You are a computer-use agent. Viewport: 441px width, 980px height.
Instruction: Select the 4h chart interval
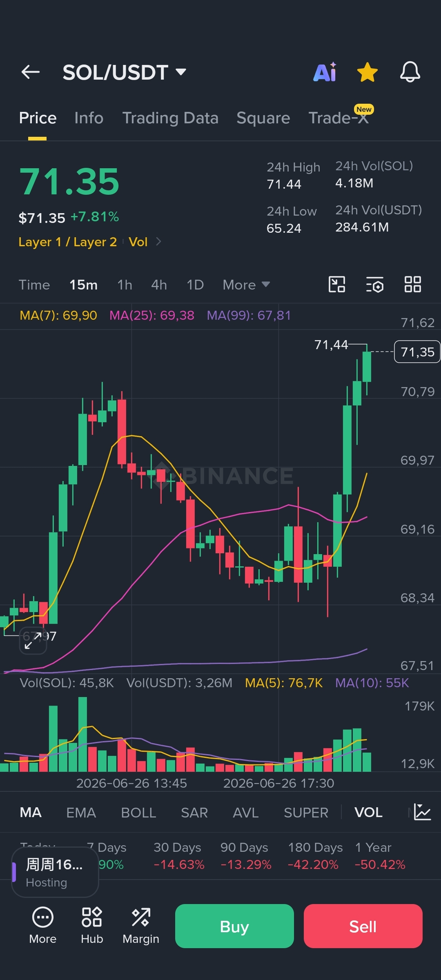coord(159,285)
